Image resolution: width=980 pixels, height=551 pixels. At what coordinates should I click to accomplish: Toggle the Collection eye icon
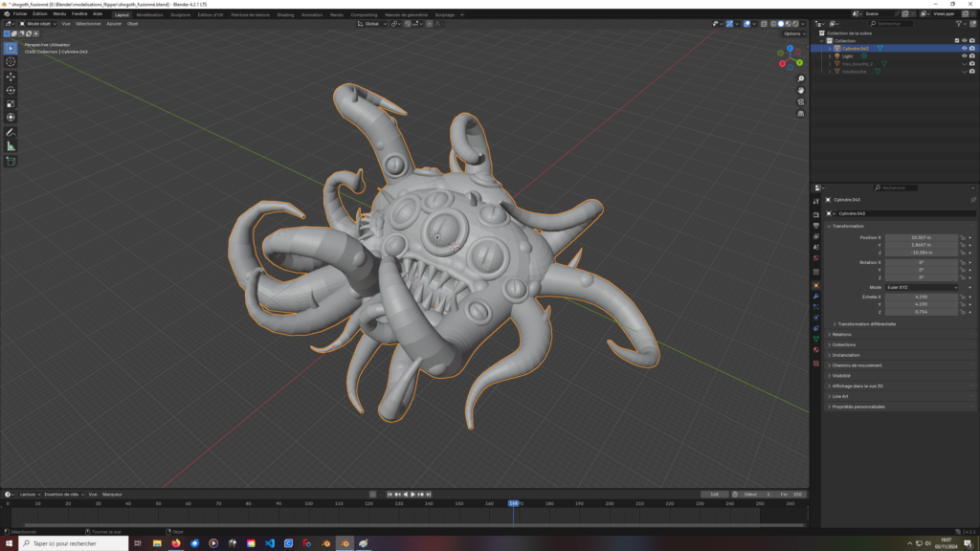coord(964,40)
